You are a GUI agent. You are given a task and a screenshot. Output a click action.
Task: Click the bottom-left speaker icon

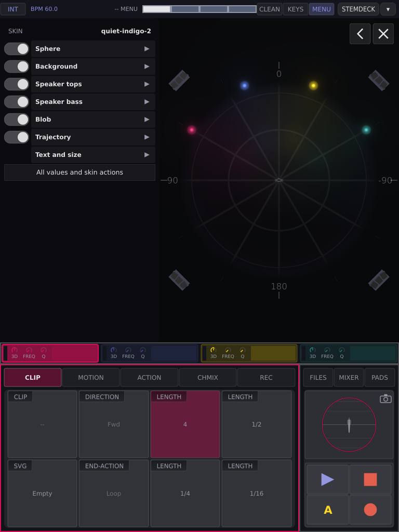(179, 280)
